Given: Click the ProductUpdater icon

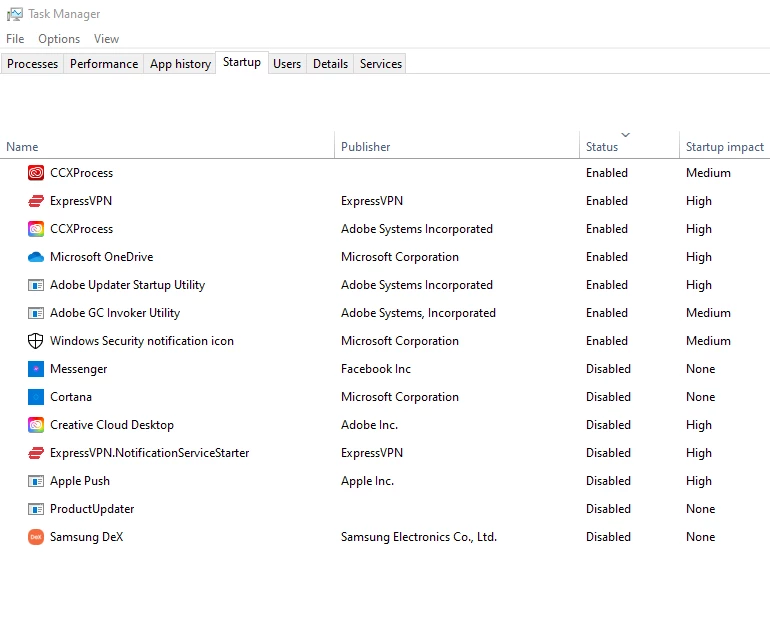Looking at the screenshot, I should tap(36, 509).
